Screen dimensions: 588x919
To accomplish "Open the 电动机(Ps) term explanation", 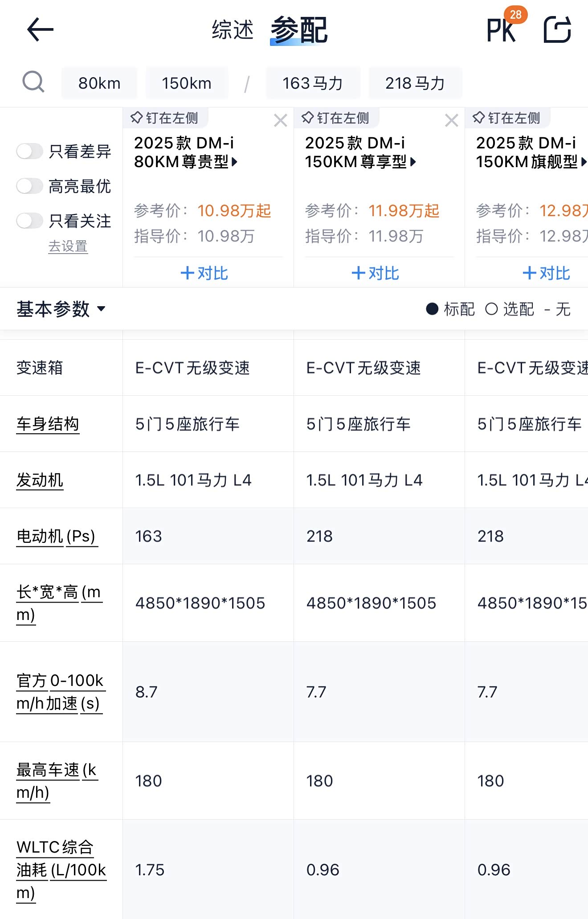I will [x=56, y=536].
